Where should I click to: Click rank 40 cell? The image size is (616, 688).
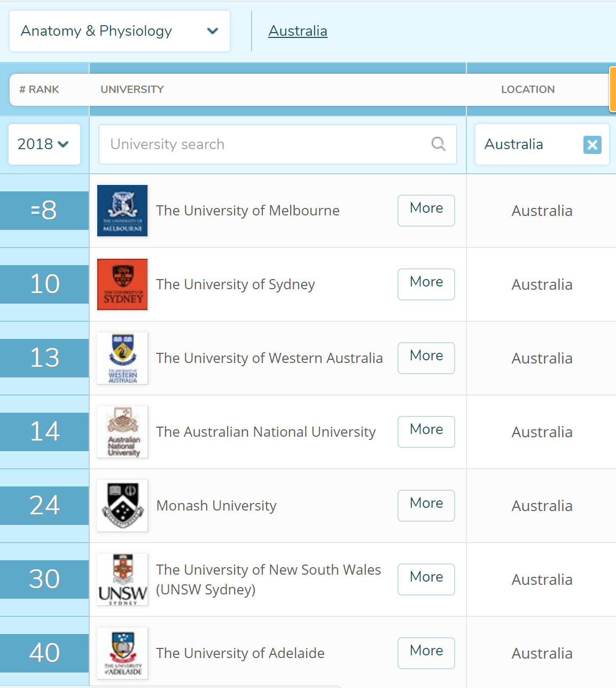click(x=44, y=653)
